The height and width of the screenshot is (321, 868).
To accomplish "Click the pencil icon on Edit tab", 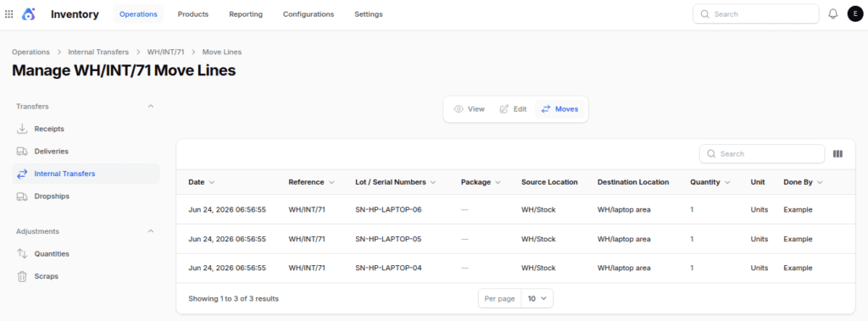I will tap(504, 109).
